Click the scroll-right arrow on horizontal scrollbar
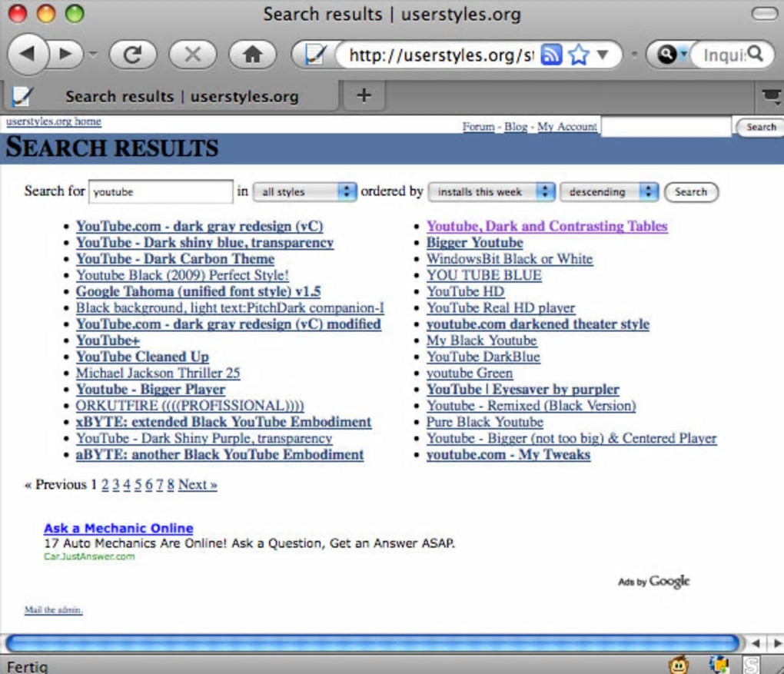This screenshot has height=674, width=784. (x=776, y=643)
